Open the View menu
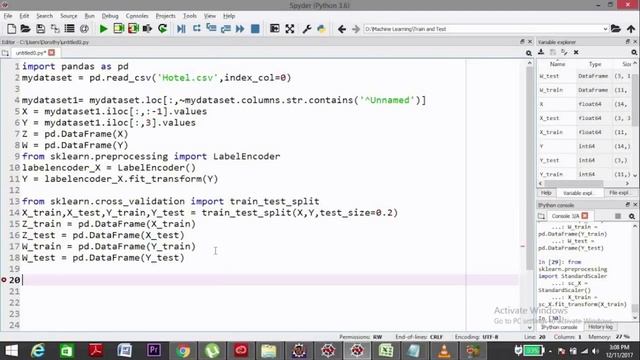 (x=210, y=16)
